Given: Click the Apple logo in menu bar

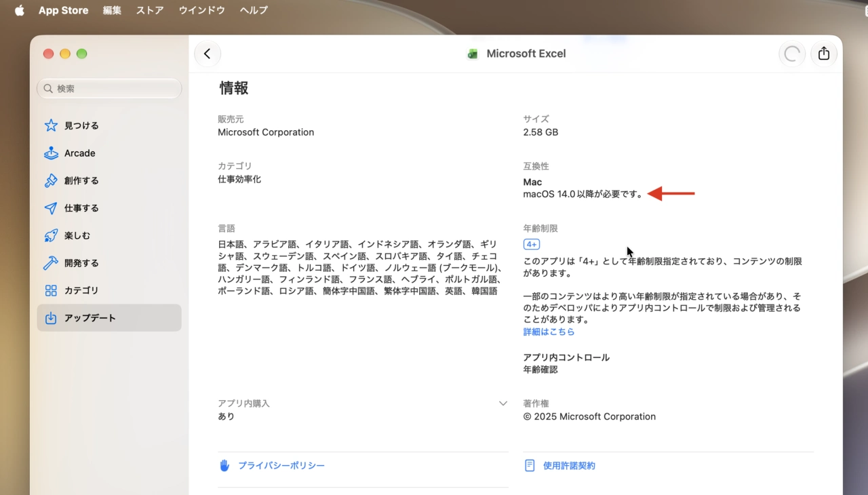Looking at the screenshot, I should click(x=19, y=10).
